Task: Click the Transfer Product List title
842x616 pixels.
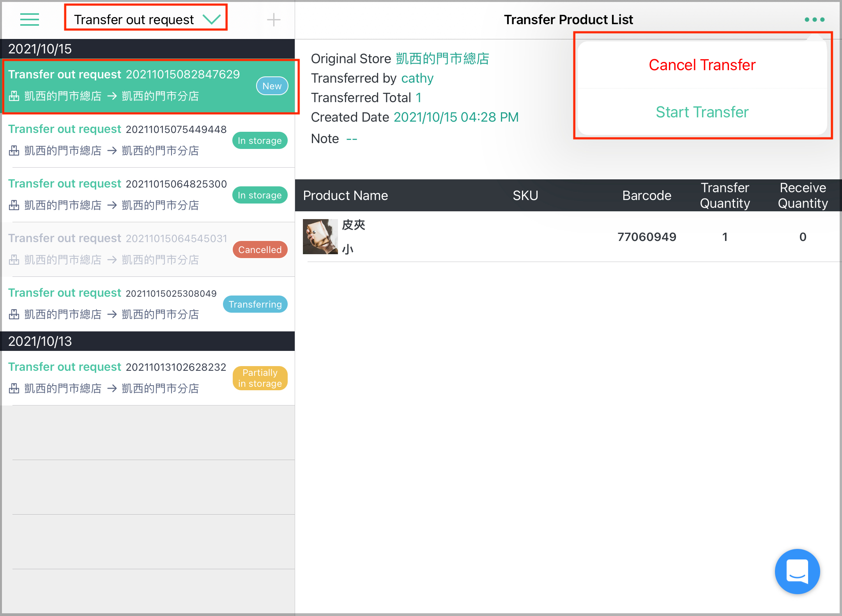Action: [x=568, y=19]
